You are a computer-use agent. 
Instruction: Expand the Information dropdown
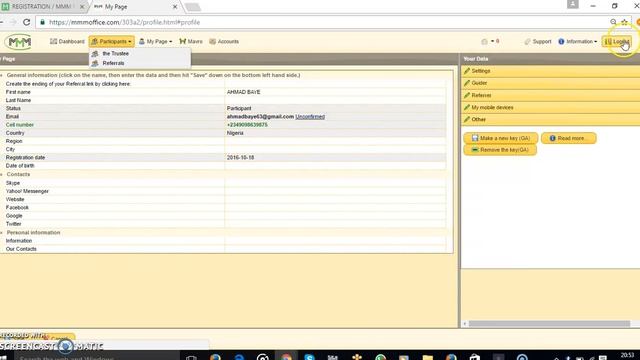pyautogui.click(x=578, y=42)
